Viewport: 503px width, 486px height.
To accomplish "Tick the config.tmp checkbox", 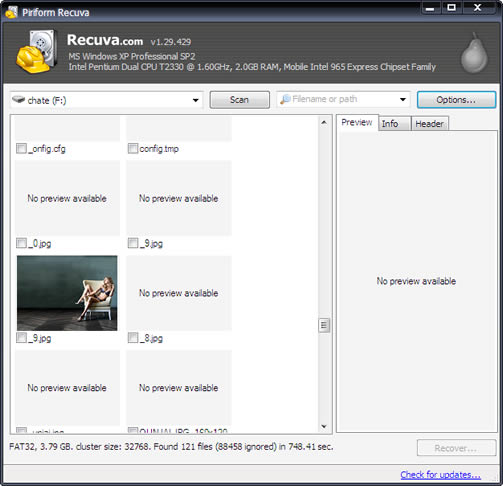I will coord(133,148).
